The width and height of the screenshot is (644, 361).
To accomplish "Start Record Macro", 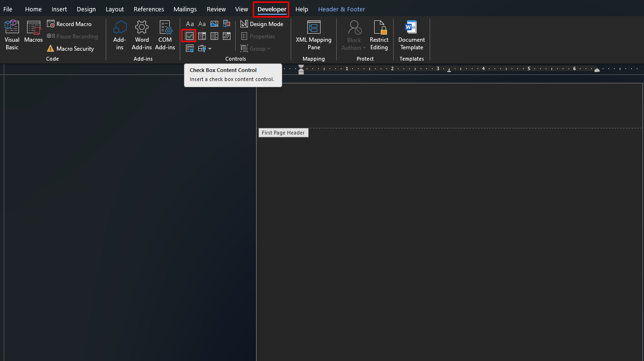I will point(69,24).
